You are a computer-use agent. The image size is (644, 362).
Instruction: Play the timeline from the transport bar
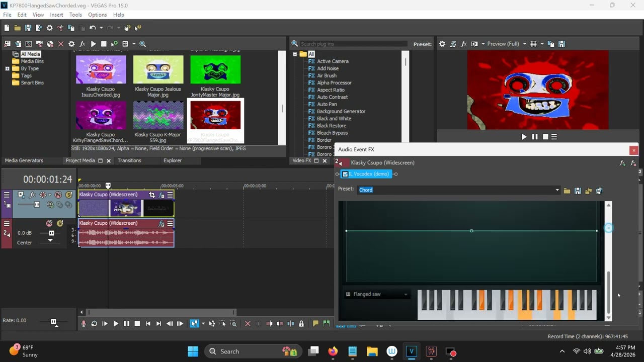(115, 324)
